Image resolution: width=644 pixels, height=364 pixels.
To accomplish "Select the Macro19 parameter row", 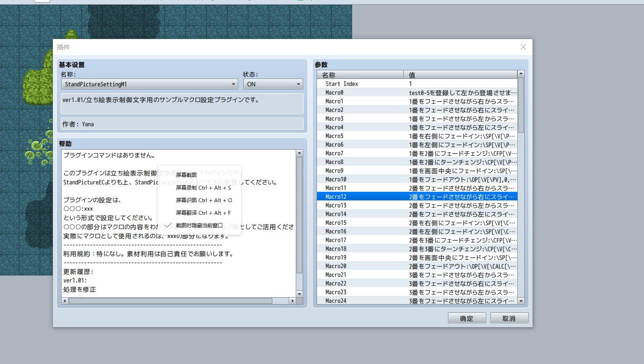I will 417,257.
